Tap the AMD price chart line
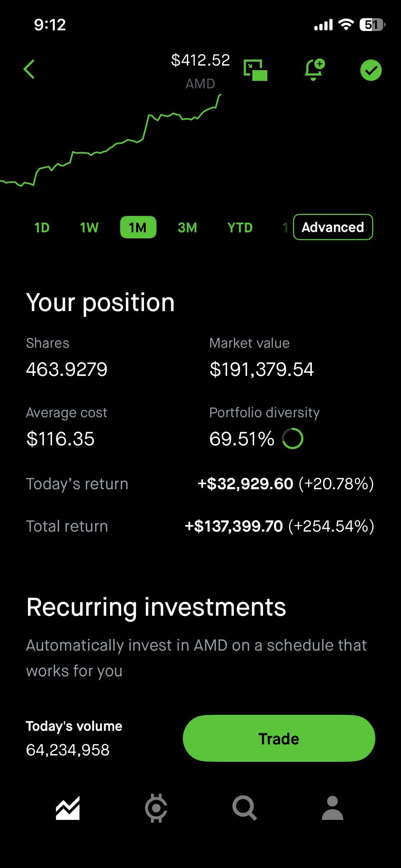 (x=110, y=141)
